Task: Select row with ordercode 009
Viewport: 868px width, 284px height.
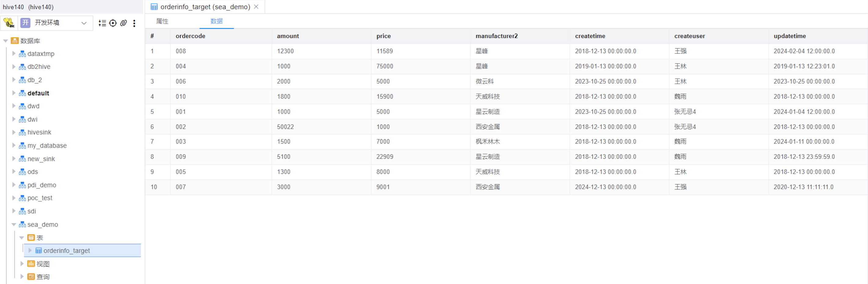Action: tap(181, 157)
